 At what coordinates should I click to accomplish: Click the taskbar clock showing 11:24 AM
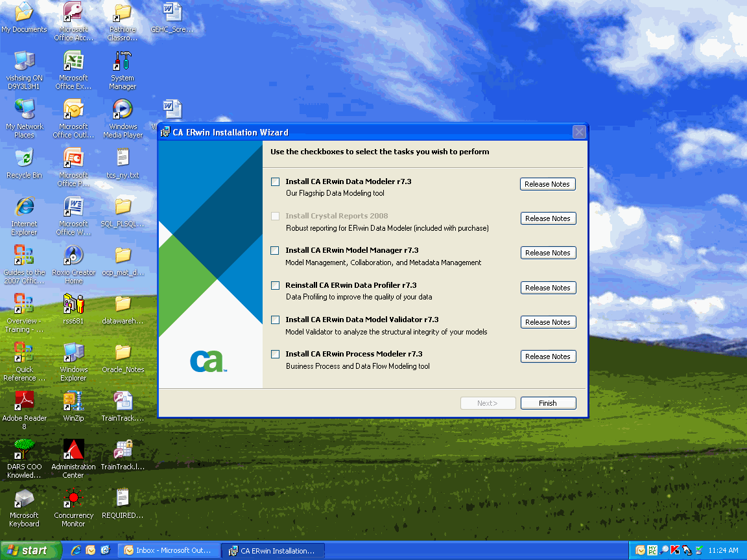tap(723, 550)
